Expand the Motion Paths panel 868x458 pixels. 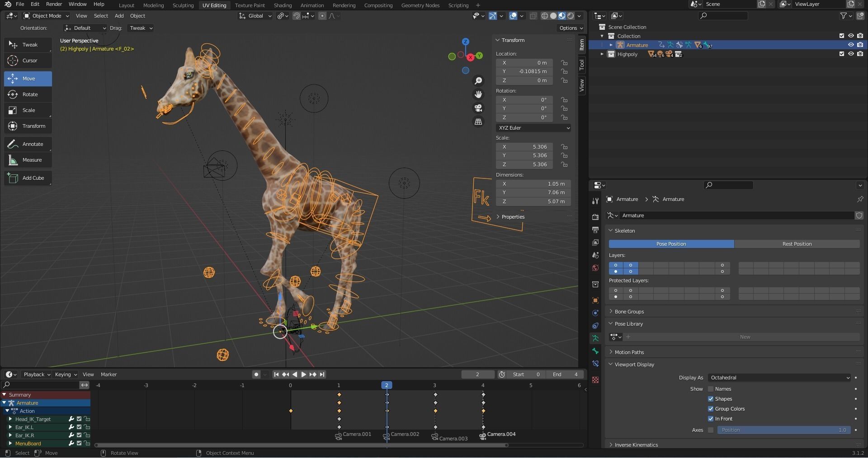[x=629, y=352]
